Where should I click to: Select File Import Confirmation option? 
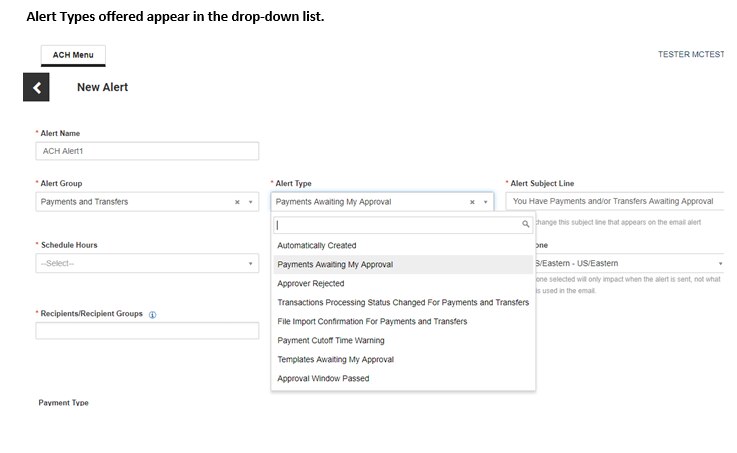click(372, 322)
